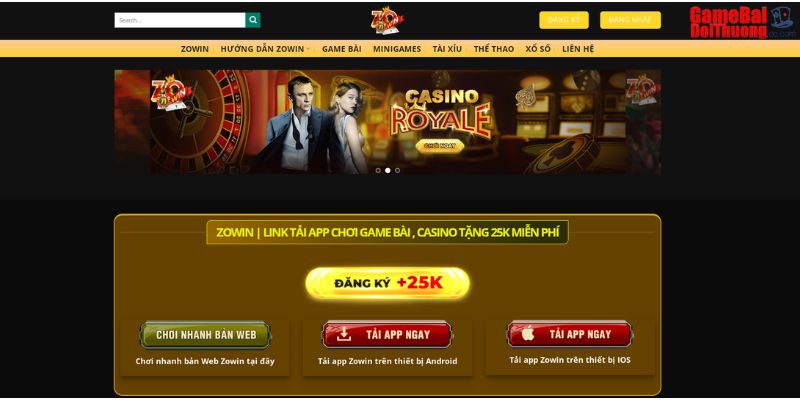
Task: Click the Android download icon button
Action: 387,335
